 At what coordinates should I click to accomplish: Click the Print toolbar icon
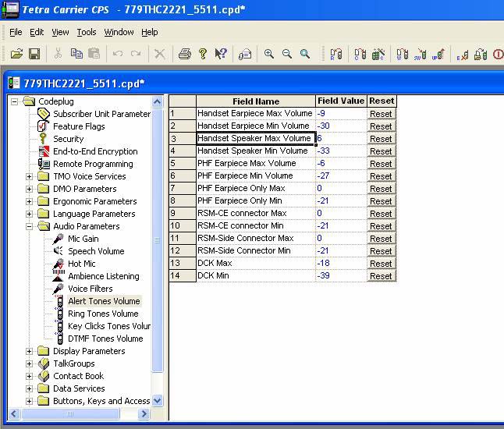pos(184,54)
